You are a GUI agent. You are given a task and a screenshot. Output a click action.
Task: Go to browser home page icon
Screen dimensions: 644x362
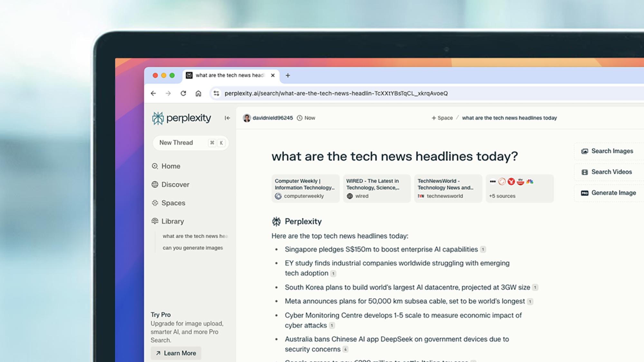click(x=198, y=93)
